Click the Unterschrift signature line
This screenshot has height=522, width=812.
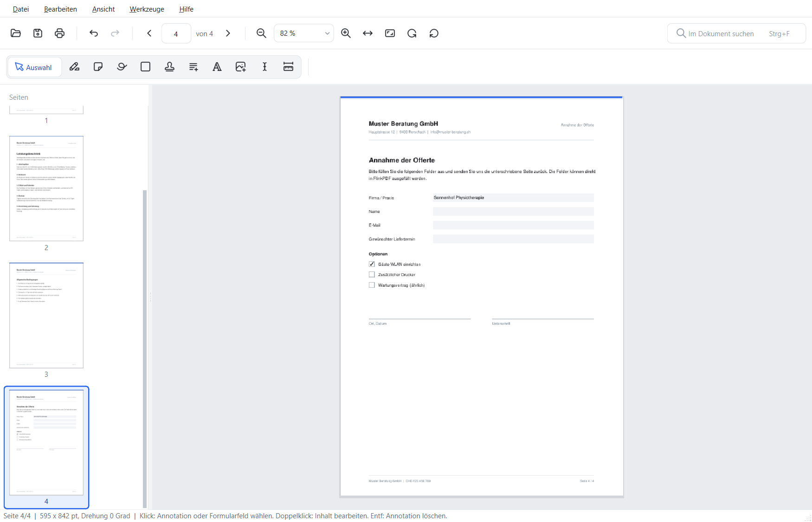(x=543, y=319)
